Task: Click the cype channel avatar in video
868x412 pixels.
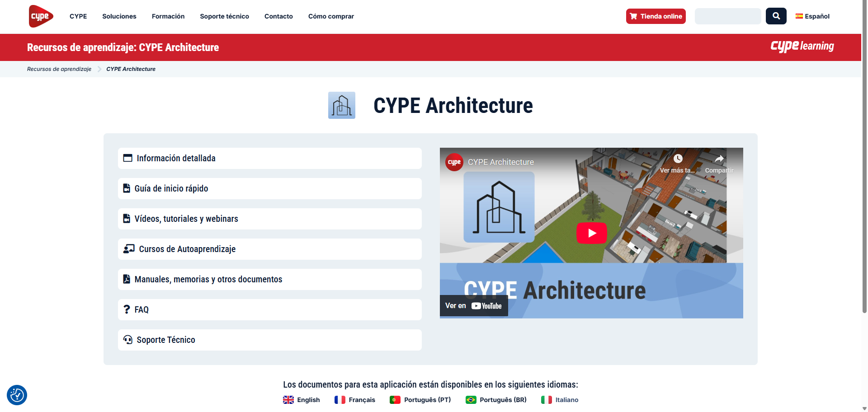Action: coord(454,162)
